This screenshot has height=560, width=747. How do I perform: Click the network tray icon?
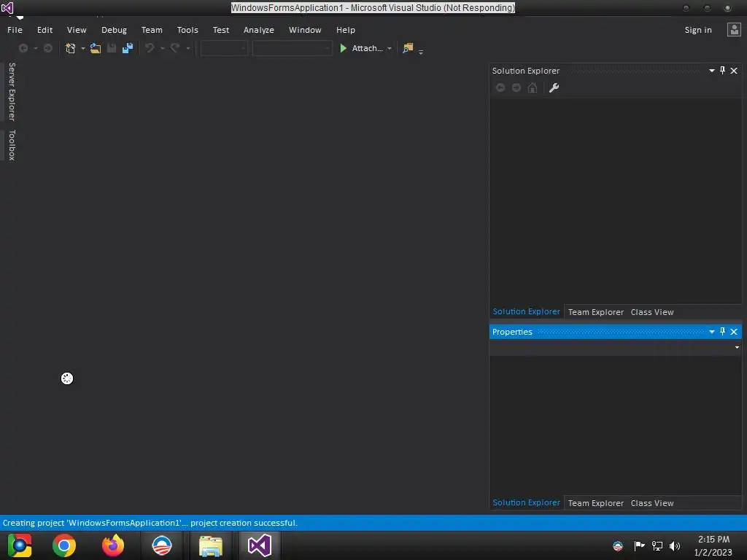point(657,545)
